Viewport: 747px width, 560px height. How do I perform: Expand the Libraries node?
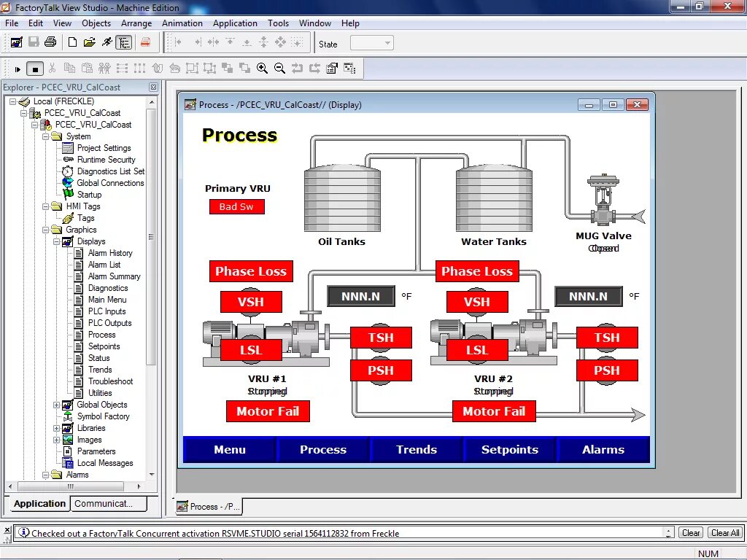[56, 429]
